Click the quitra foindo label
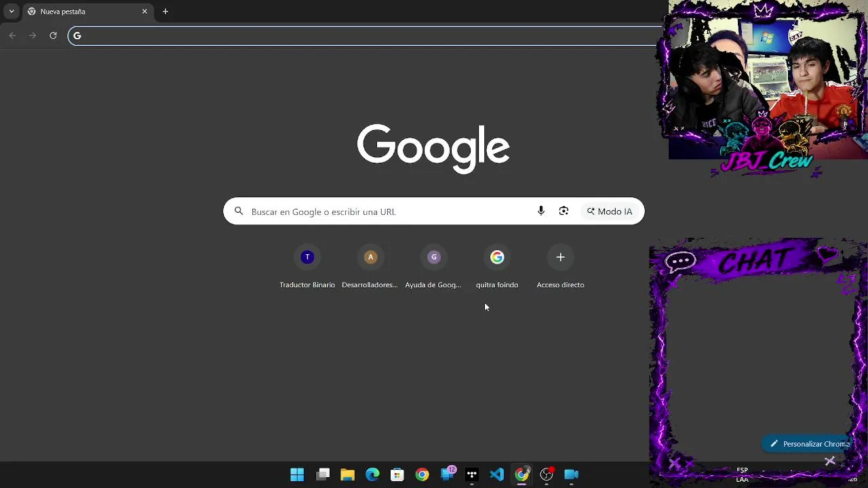The image size is (868, 488). pyautogui.click(x=497, y=285)
